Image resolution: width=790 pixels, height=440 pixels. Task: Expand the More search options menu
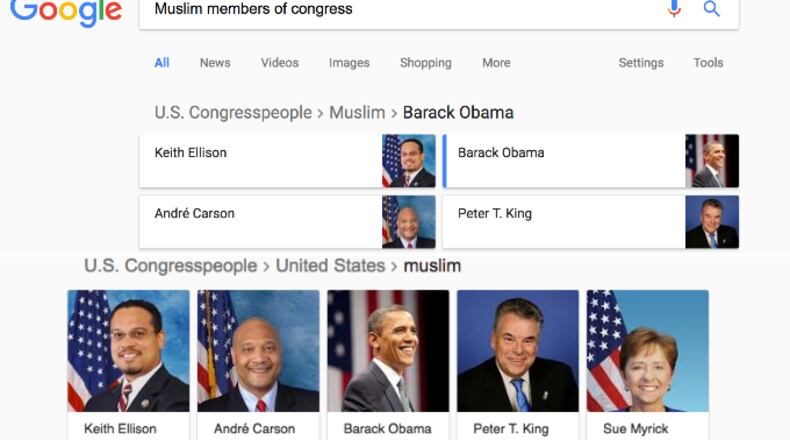(496, 63)
